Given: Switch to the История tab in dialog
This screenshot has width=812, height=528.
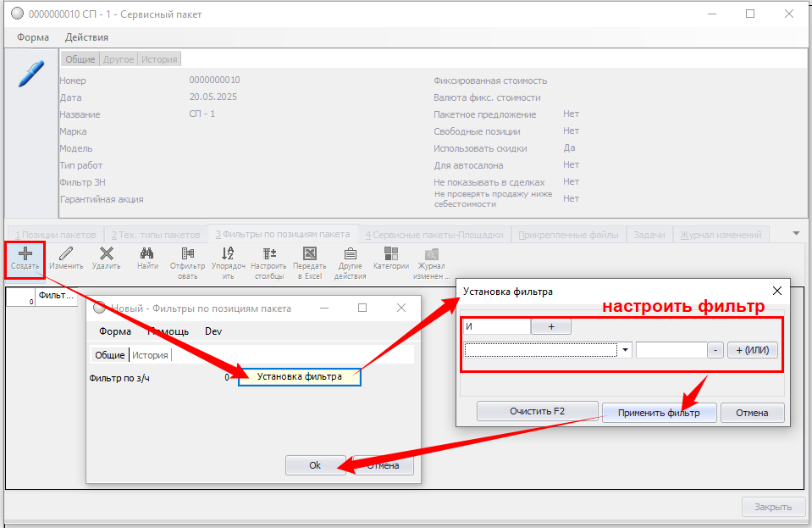Looking at the screenshot, I should point(150,355).
